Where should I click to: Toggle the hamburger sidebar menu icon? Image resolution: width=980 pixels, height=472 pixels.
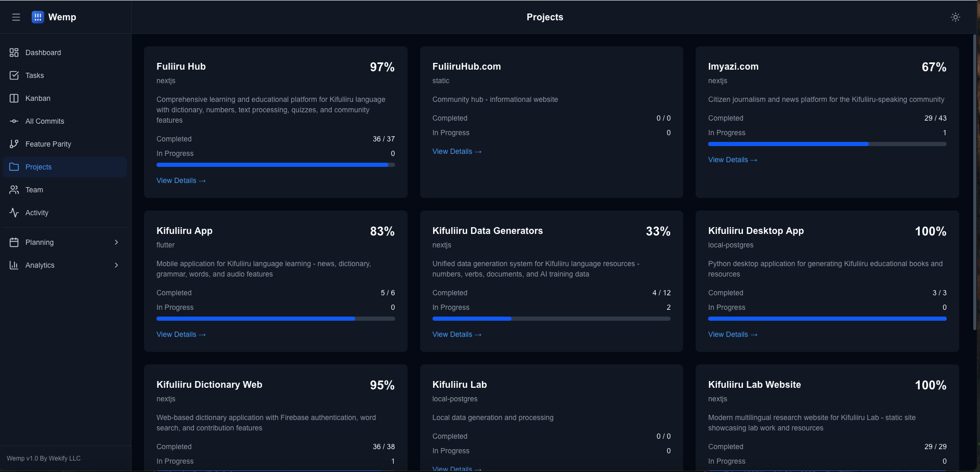[x=16, y=17]
